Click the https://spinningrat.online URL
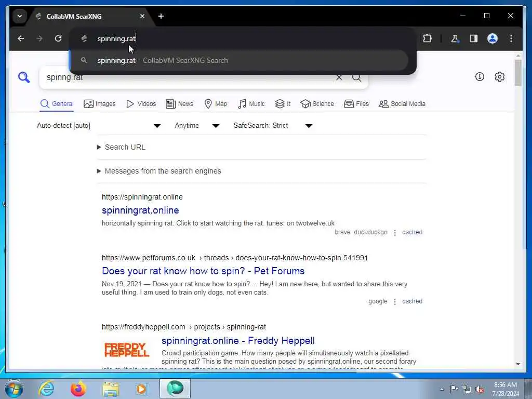The image size is (532, 399). tap(142, 197)
